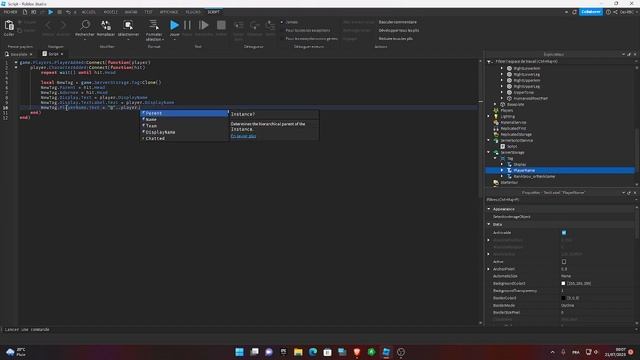This screenshot has height=360, width=640.
Task: Choose DisplayName in the autocomplete list
Action: click(x=160, y=132)
